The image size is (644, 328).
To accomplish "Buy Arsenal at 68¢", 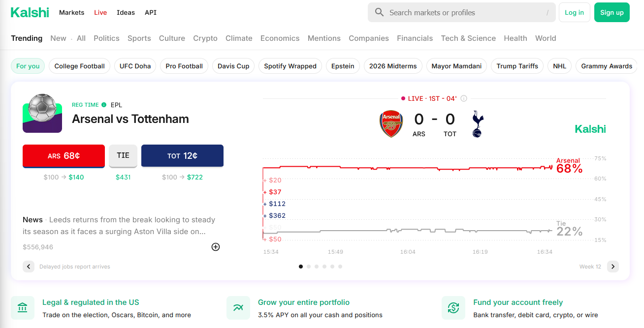I will point(64,156).
